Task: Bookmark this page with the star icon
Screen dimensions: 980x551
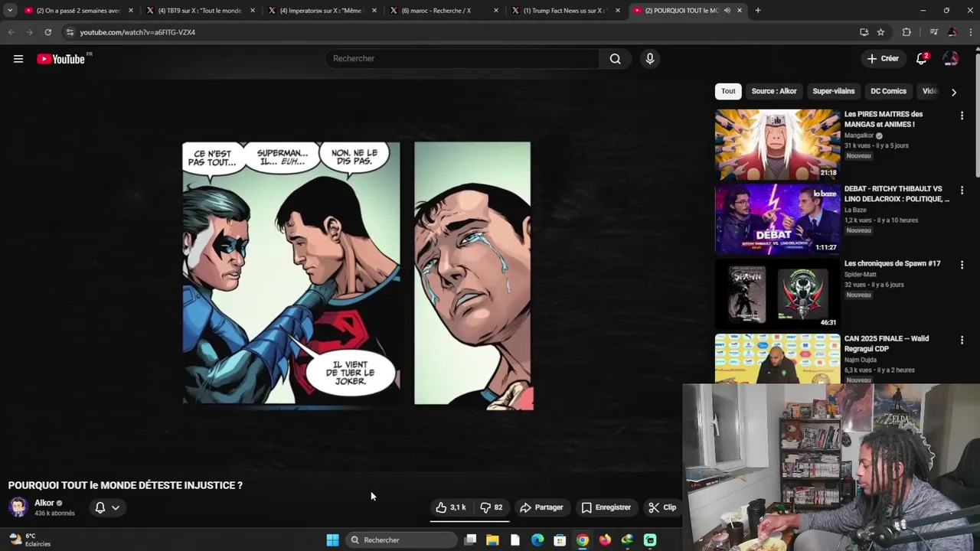Action: (x=880, y=32)
